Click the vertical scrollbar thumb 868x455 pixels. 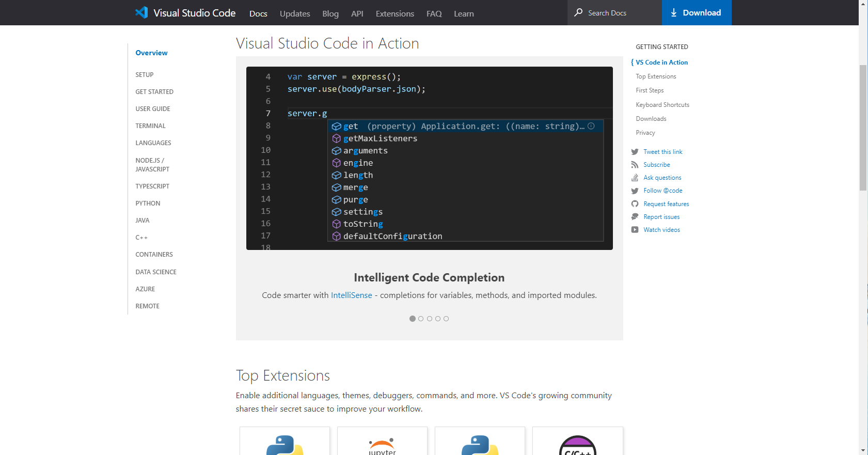pyautogui.click(x=863, y=128)
